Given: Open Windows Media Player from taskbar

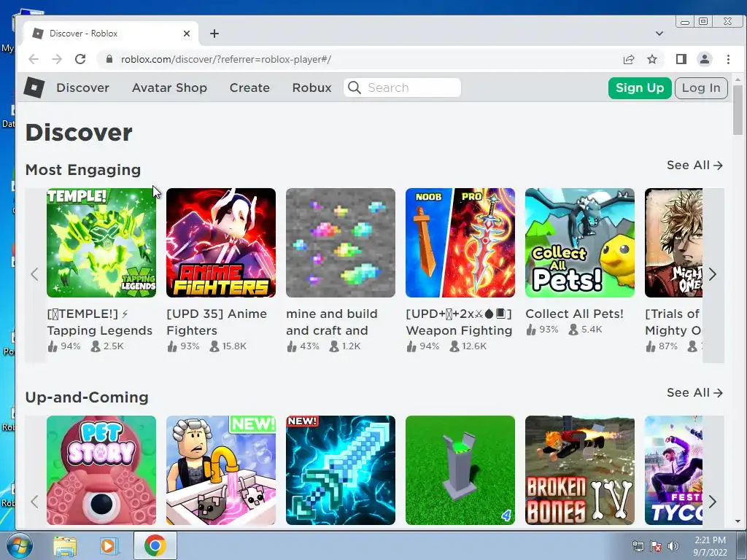Looking at the screenshot, I should coord(108,546).
